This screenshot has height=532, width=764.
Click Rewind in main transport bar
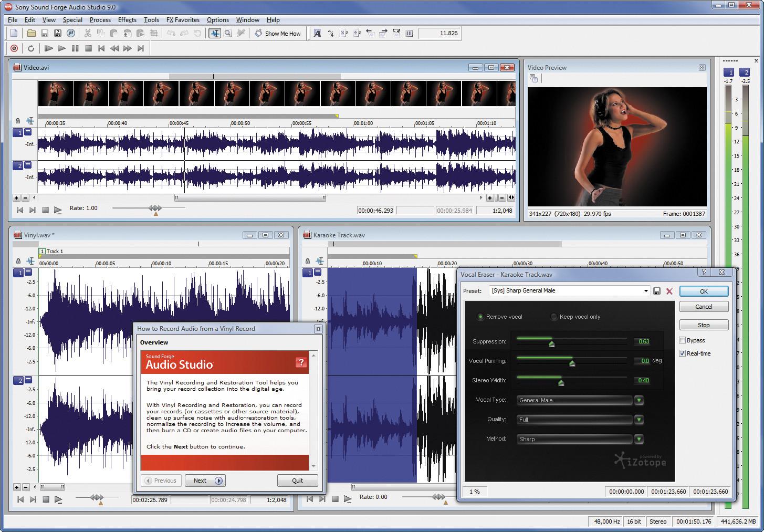114,48
